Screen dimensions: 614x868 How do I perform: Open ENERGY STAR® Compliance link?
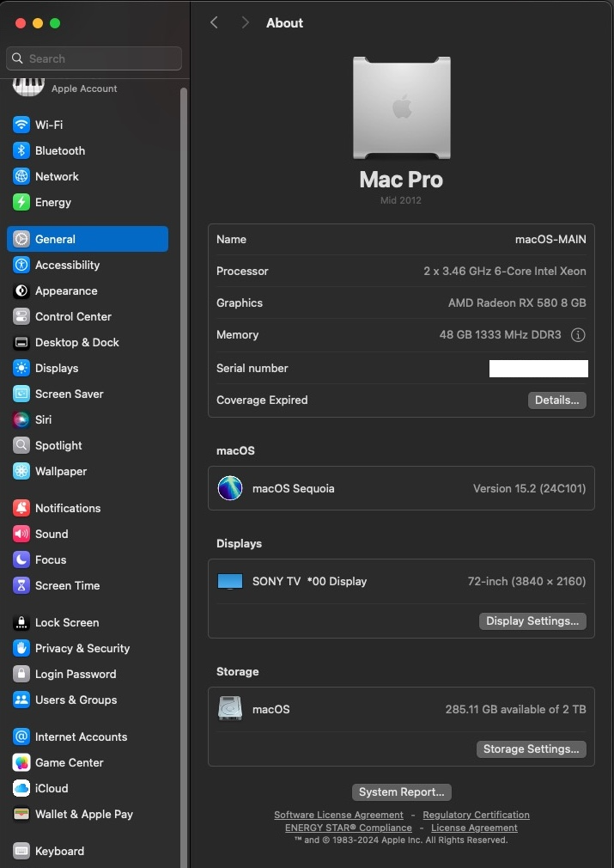[x=349, y=828]
